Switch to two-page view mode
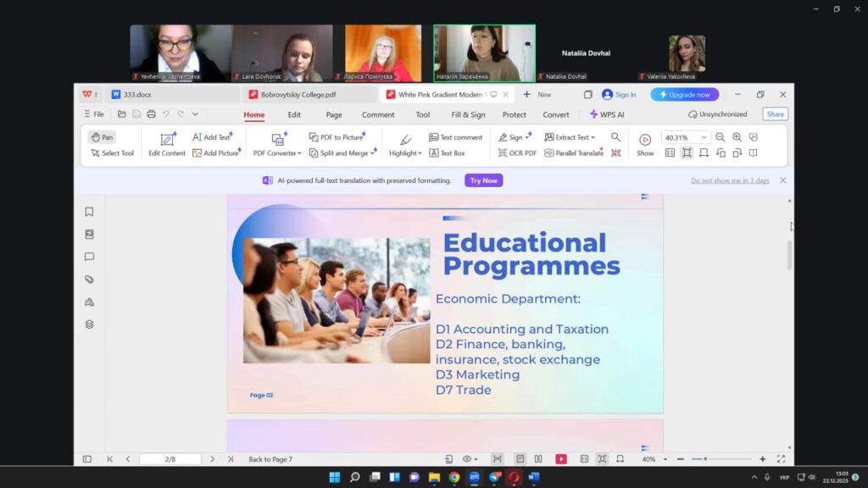Screen dimensions: 868x488 pyautogui.click(x=538, y=459)
